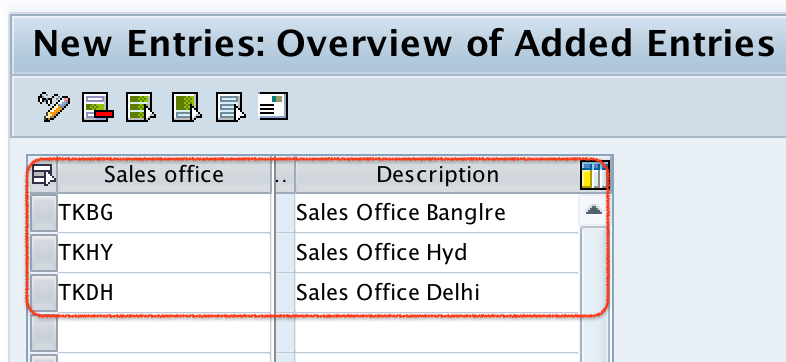Click the Sales Office Delhi description cell
786x362 pixels.
tap(436, 292)
